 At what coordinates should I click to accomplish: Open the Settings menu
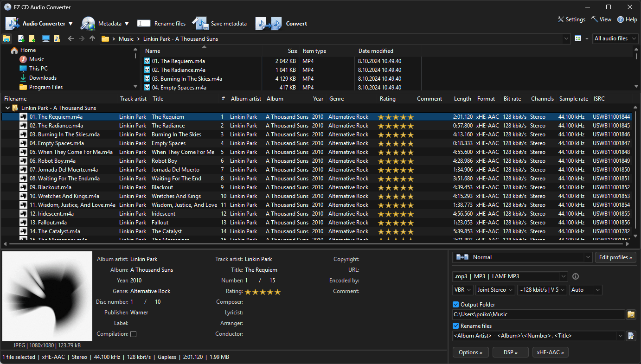(x=571, y=19)
